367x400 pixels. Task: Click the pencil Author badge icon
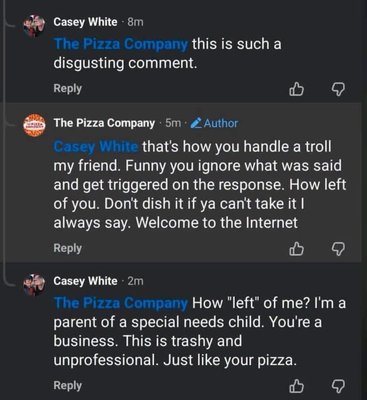196,123
